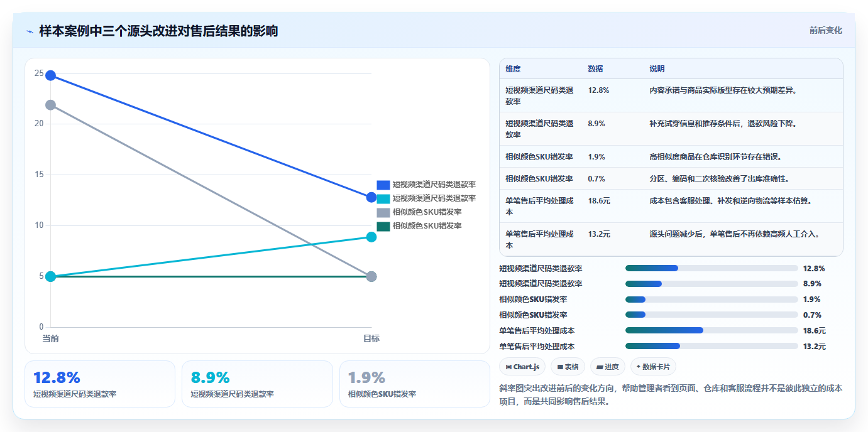Click the 维度 column header
This screenshot has width=868, height=432.
pos(513,69)
